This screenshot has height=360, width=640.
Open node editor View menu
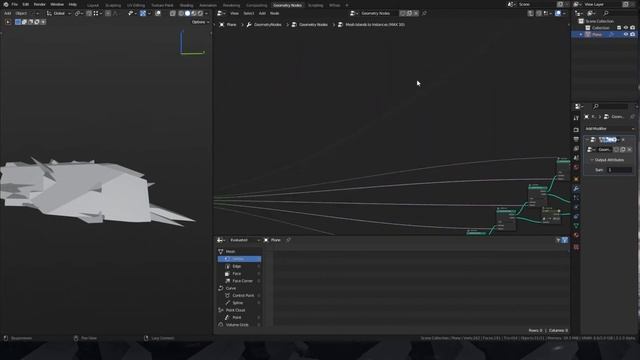[x=234, y=13]
